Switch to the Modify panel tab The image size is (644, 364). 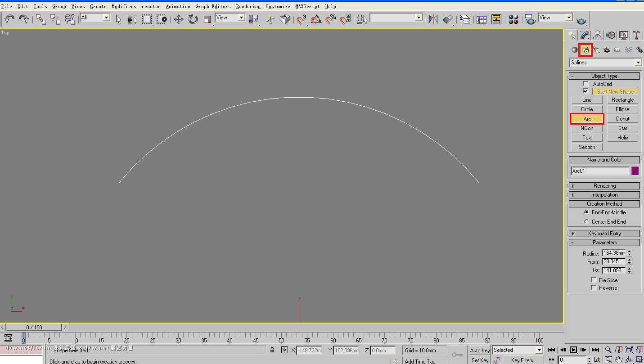click(585, 35)
